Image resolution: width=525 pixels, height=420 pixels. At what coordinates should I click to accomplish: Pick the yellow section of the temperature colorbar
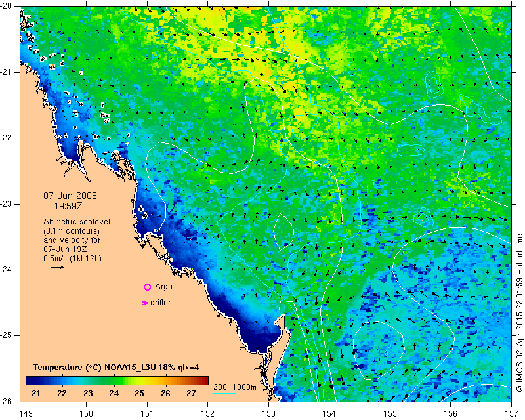142,381
